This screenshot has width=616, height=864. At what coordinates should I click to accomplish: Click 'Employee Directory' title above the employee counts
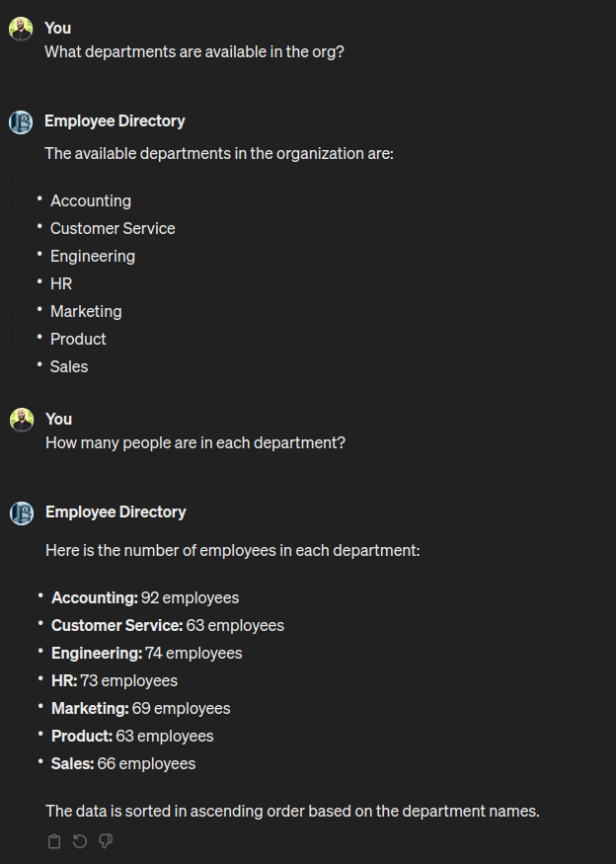115,511
